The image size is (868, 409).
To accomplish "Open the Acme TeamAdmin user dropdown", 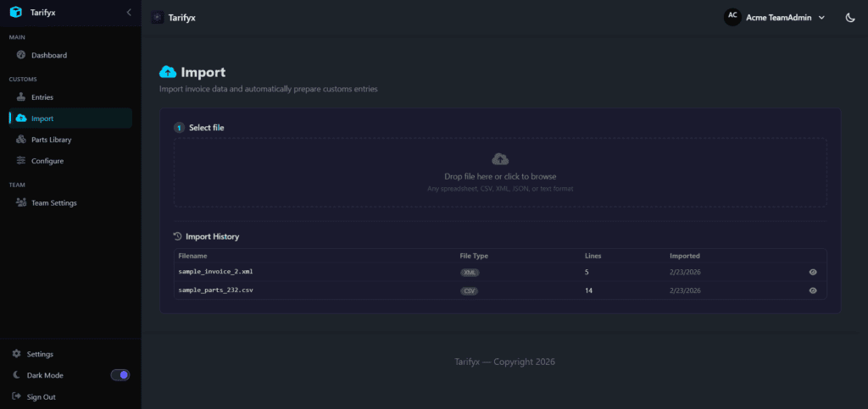I will click(784, 17).
